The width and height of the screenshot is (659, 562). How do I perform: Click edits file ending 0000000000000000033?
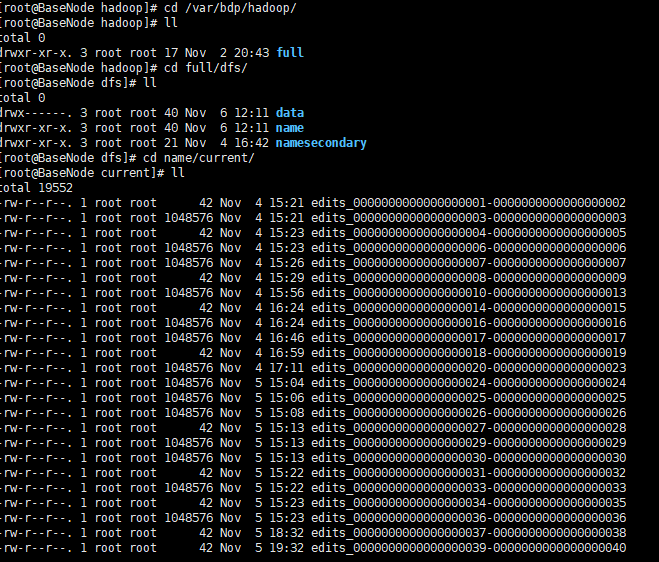pos(469,488)
